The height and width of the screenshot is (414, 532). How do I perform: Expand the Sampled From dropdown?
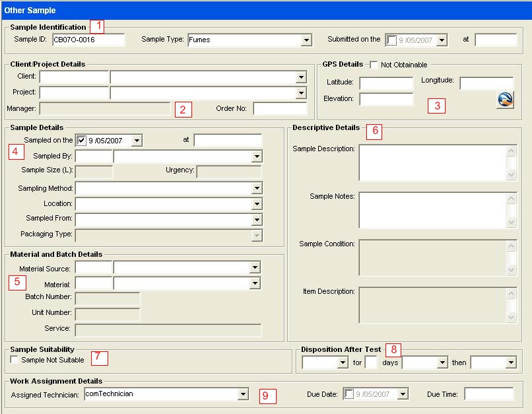[256, 220]
